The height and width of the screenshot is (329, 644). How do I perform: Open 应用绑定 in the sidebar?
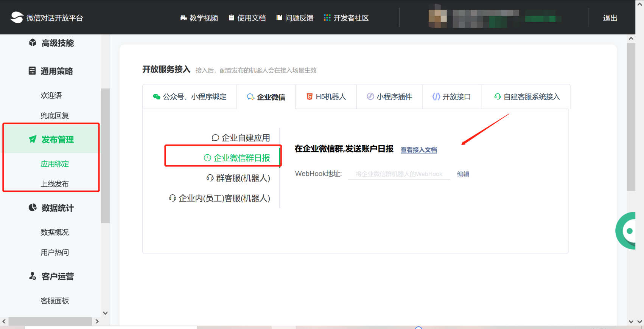(x=54, y=164)
